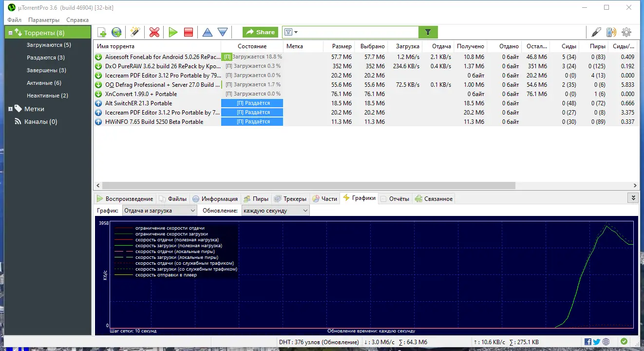Click the torrent list scrollbar right arrow
The image size is (644, 351).
click(x=635, y=186)
